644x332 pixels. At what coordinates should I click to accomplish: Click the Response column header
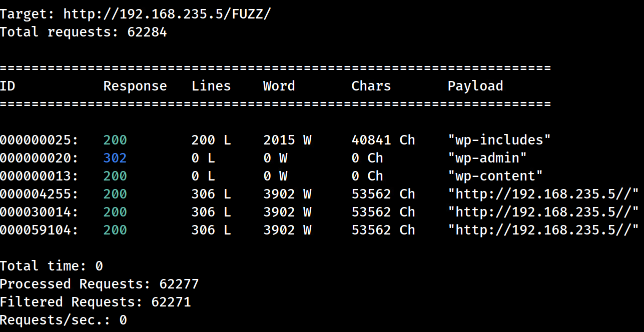pos(135,85)
